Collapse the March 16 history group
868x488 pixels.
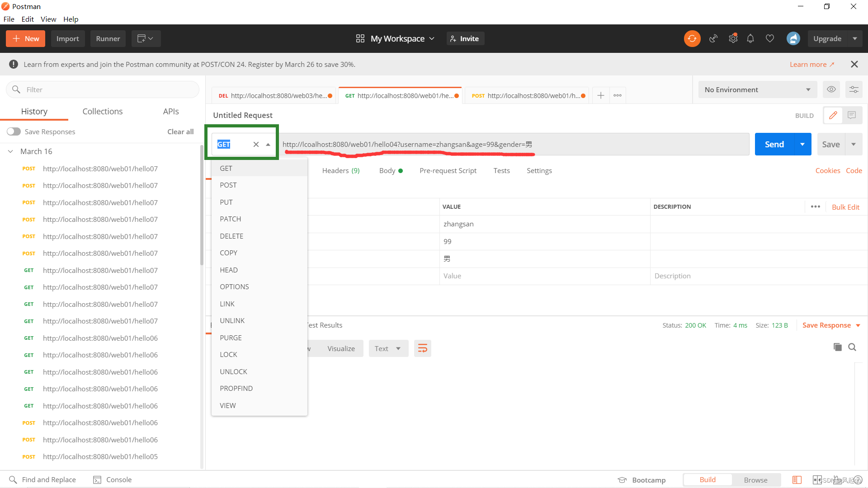coord(10,151)
